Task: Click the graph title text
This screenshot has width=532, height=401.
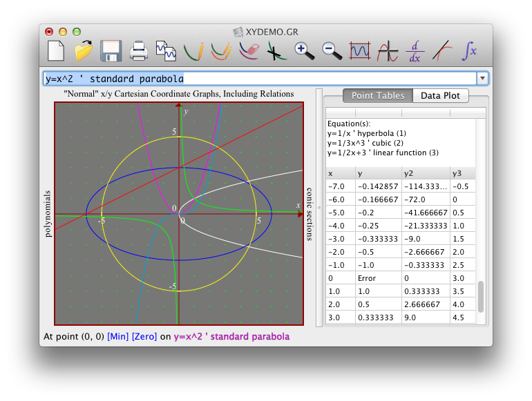Action: [x=179, y=94]
